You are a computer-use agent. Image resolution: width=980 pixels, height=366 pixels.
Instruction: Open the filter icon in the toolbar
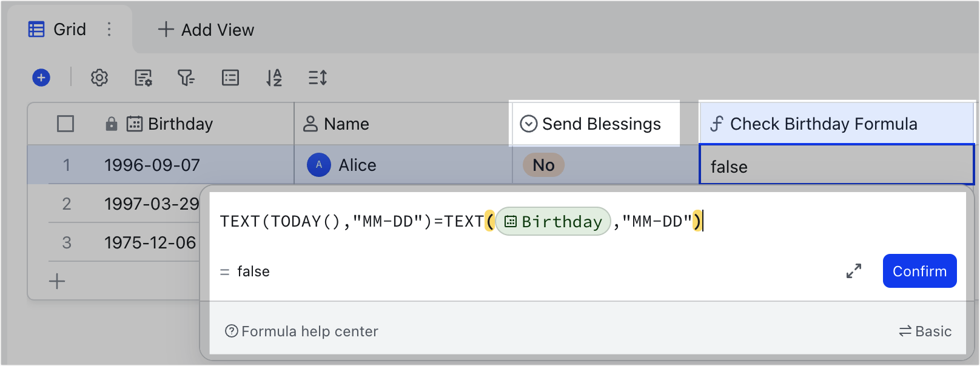click(186, 78)
